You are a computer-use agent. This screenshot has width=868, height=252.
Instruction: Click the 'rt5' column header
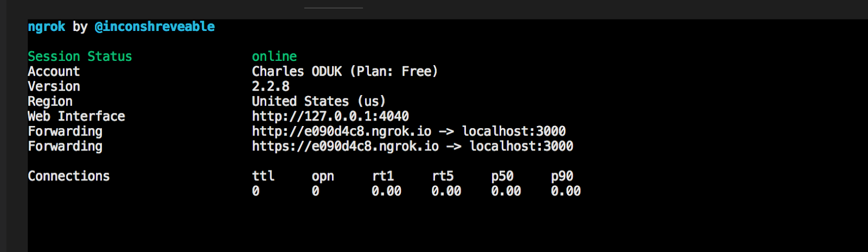click(442, 176)
